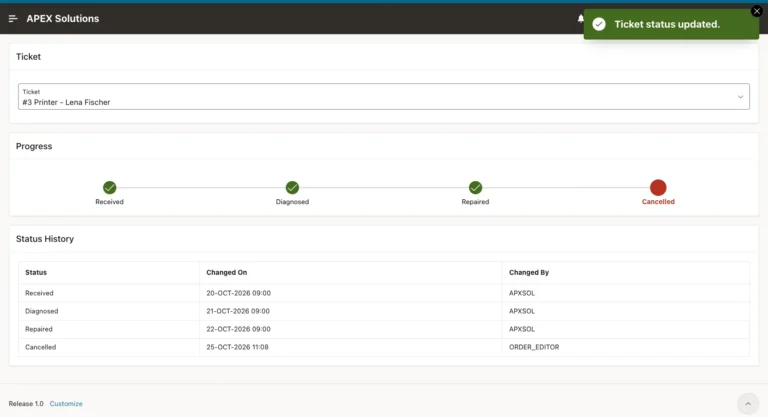Image resolution: width=768 pixels, height=417 pixels.
Task: Click the Diagnosed step checkmark
Action: click(292, 187)
